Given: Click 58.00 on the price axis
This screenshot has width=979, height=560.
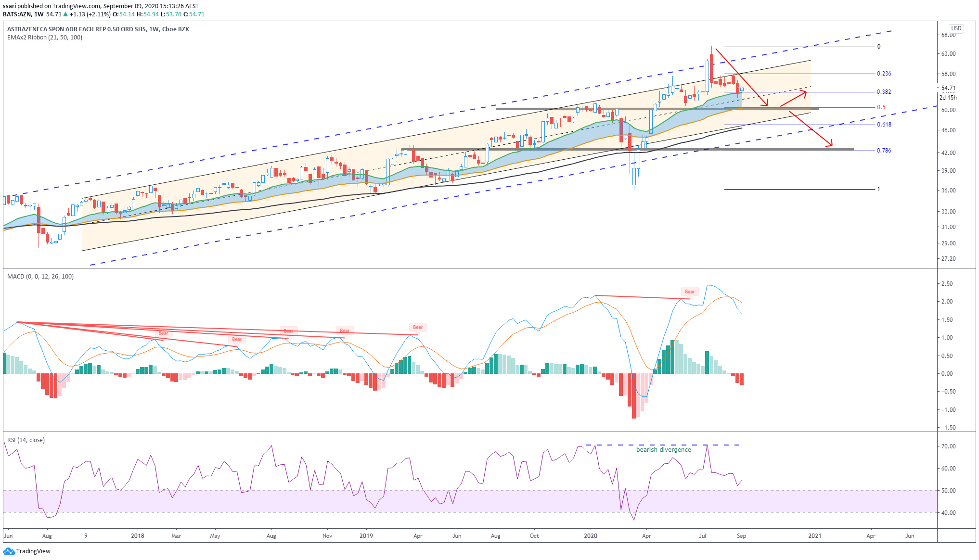Looking at the screenshot, I should [948, 74].
